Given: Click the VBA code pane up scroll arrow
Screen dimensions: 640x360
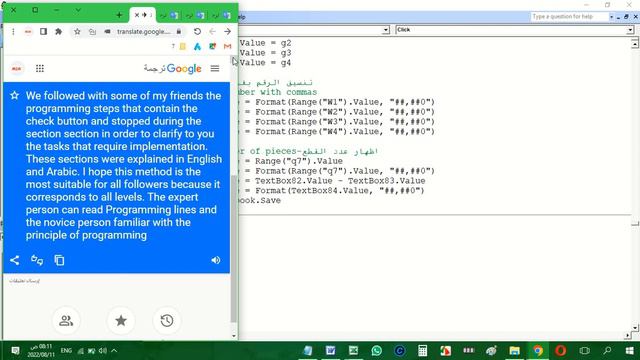Looking at the screenshot, I should click(635, 43).
